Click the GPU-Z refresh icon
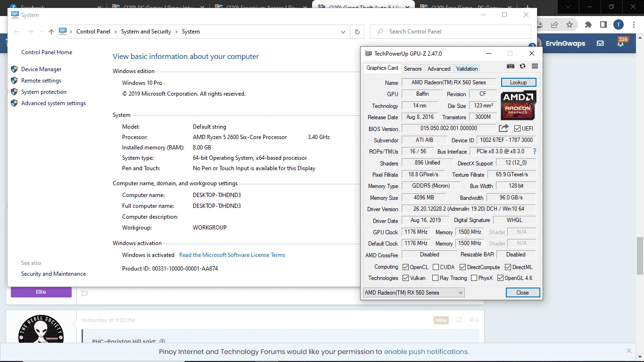Image resolution: width=644 pixels, height=362 pixels. pyautogui.click(x=522, y=66)
